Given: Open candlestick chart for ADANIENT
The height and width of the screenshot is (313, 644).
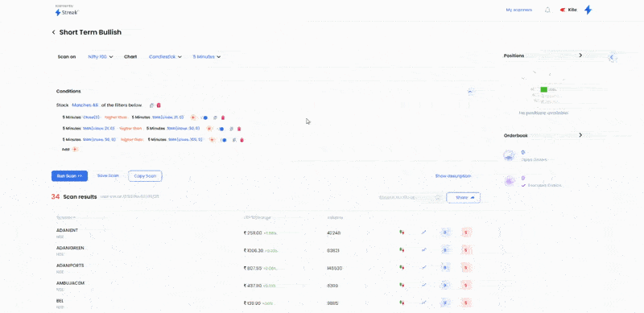Looking at the screenshot, I should [401, 233].
